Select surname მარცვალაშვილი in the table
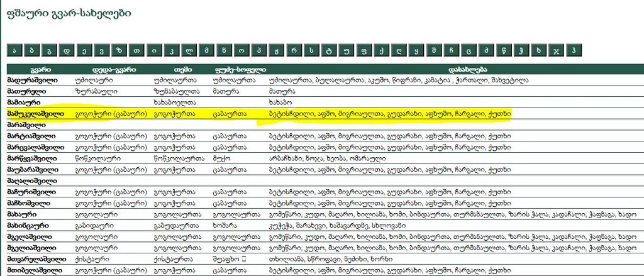Screen dimensions: 644x276 pyautogui.click(x=35, y=147)
